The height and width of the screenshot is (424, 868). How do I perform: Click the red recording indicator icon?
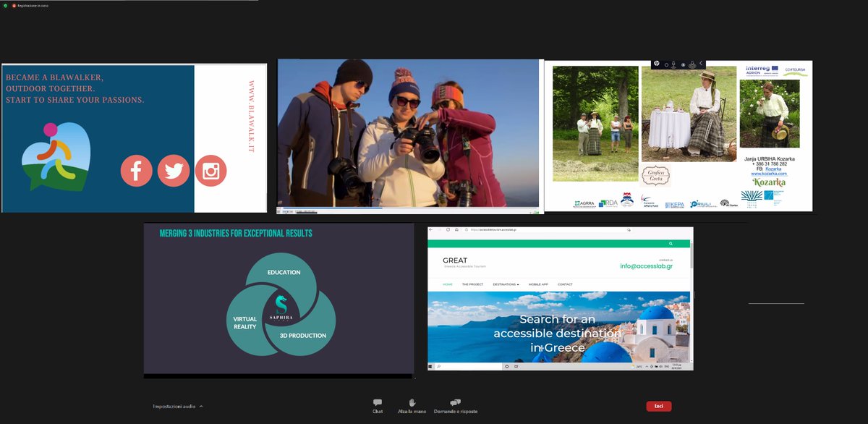14,5
